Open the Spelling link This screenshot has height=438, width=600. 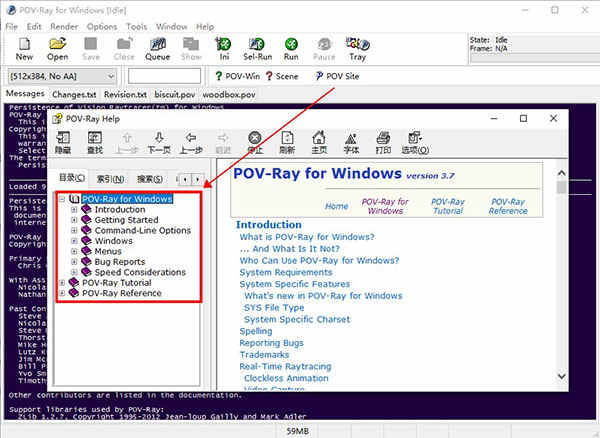click(x=256, y=331)
